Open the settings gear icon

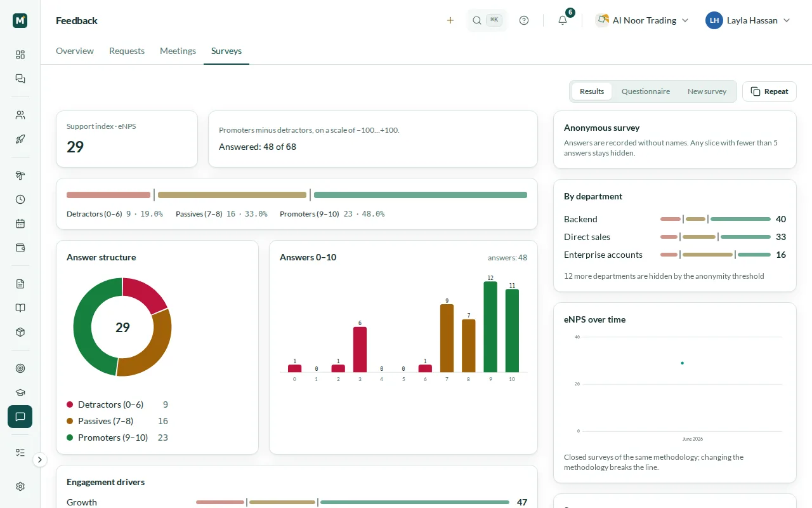(20, 486)
